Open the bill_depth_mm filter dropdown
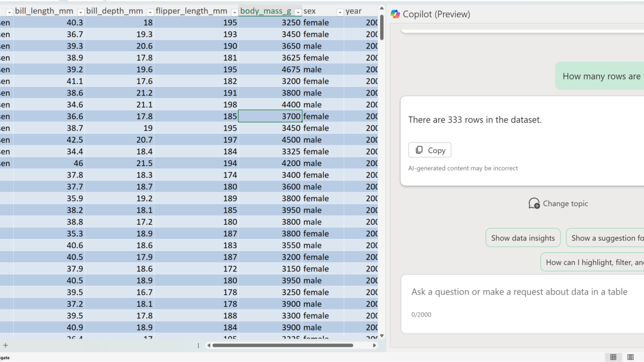Viewport: 644px width, 362px height. pyautogui.click(x=150, y=12)
